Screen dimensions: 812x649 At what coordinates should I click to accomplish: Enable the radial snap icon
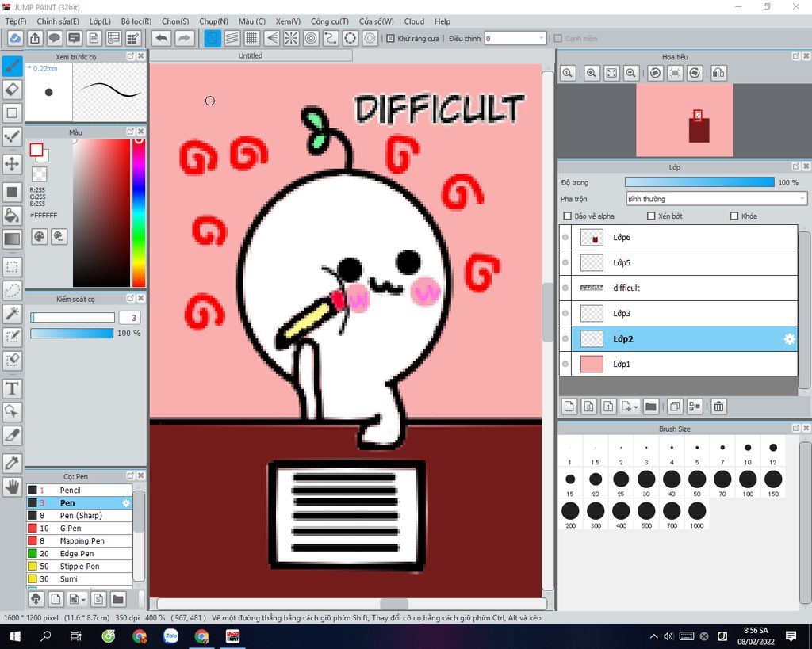(291, 38)
